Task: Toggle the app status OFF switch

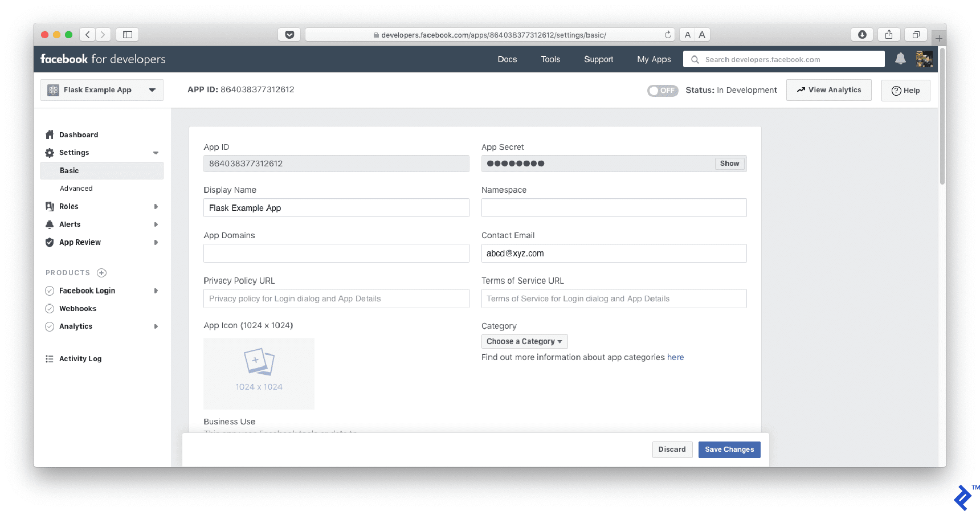Action: click(x=662, y=91)
